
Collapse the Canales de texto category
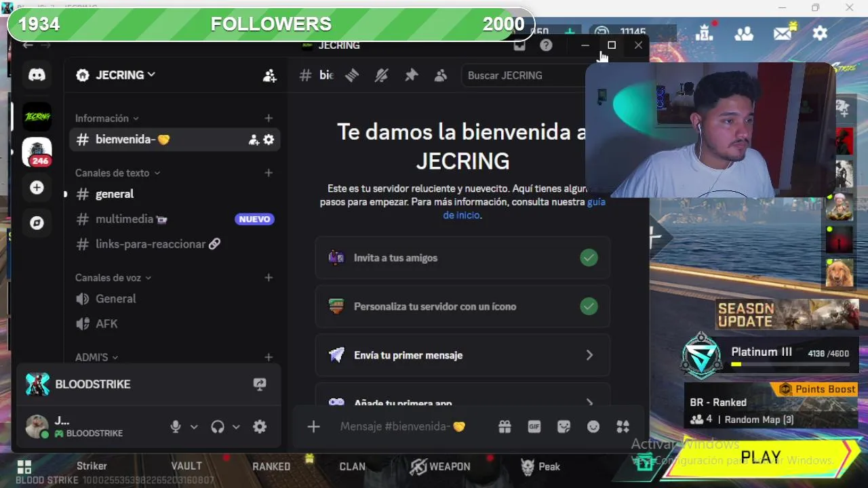tap(118, 173)
